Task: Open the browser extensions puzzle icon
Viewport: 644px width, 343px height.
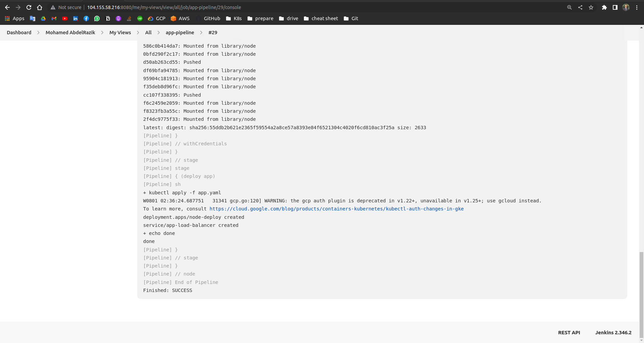Action: 604,7
